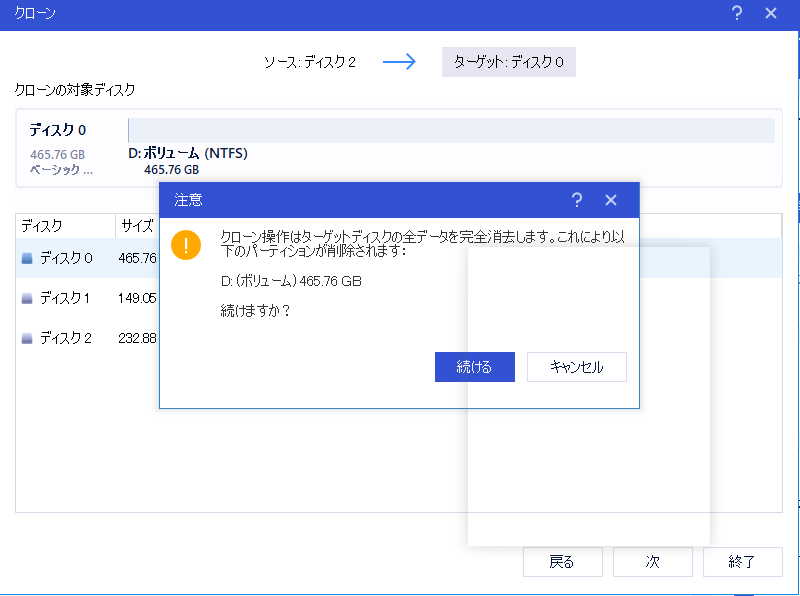Click the orange warning exclamation icon

point(186,244)
